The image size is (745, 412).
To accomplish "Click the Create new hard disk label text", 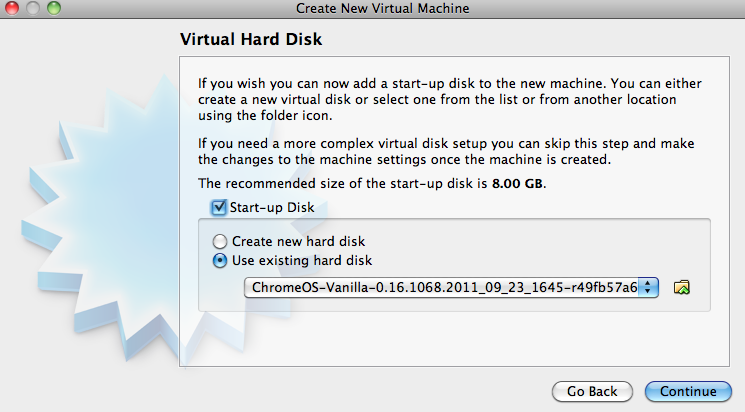I will 298,241.
